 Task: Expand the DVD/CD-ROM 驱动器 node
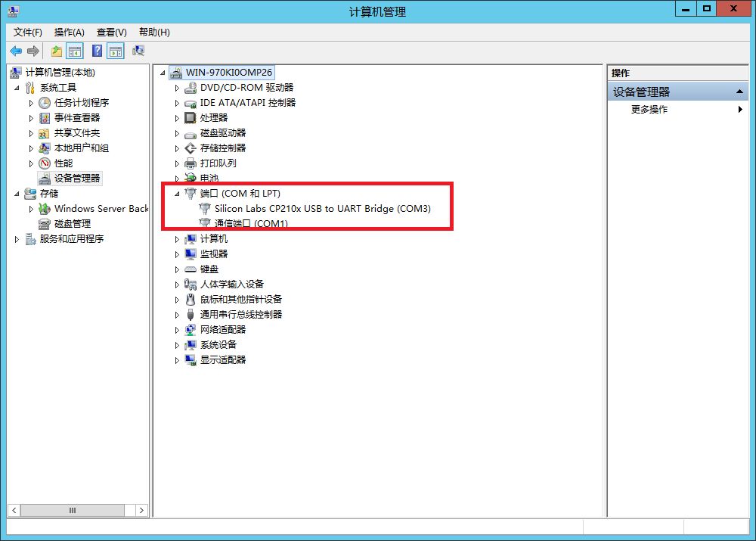click(x=177, y=89)
